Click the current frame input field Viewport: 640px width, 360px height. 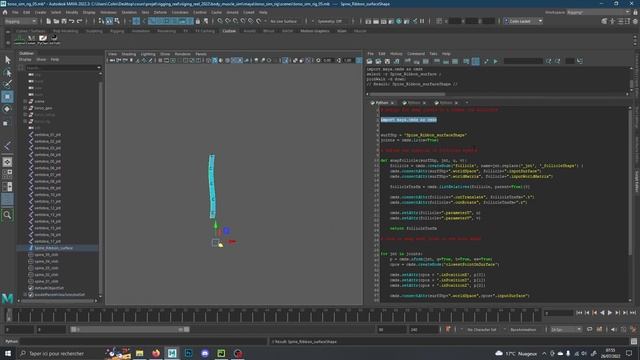pyautogui.click(x=558, y=313)
